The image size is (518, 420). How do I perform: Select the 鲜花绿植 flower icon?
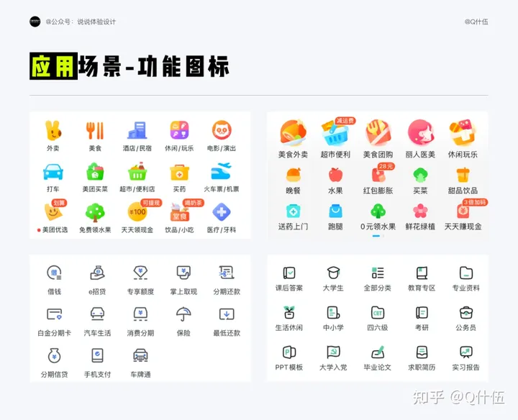click(x=420, y=211)
